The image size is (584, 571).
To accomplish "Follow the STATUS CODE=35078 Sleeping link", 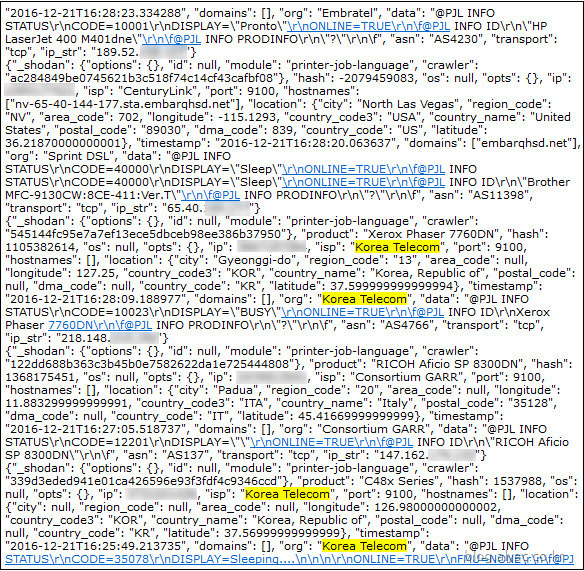I will click(x=289, y=559).
